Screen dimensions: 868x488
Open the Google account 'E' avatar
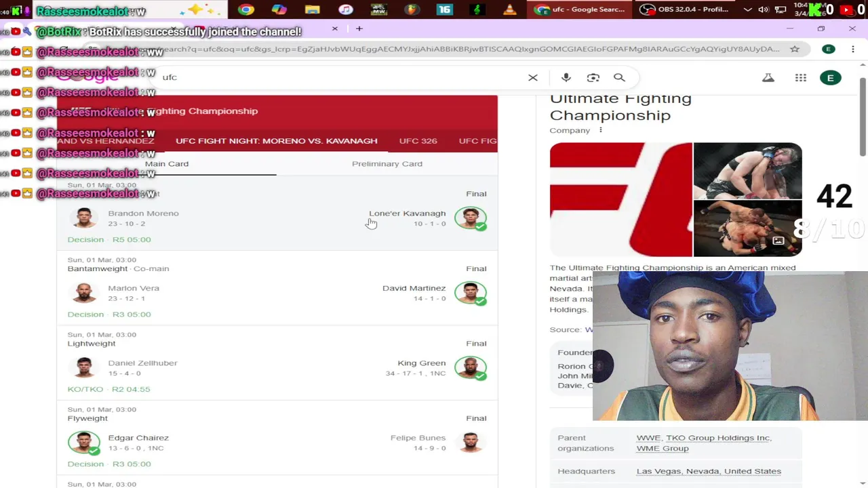[831, 77]
